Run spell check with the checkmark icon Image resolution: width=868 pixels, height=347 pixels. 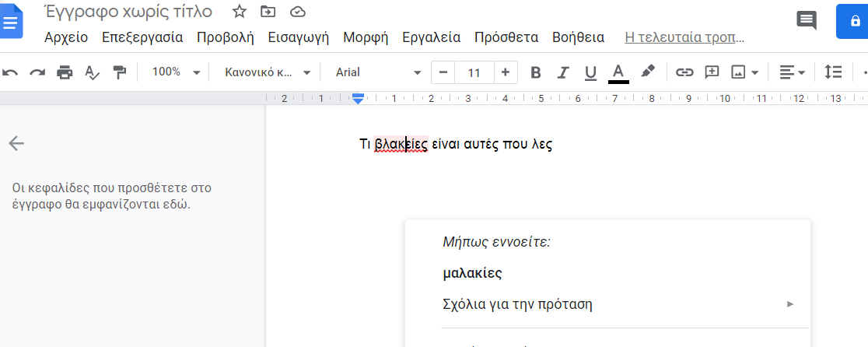(x=92, y=72)
